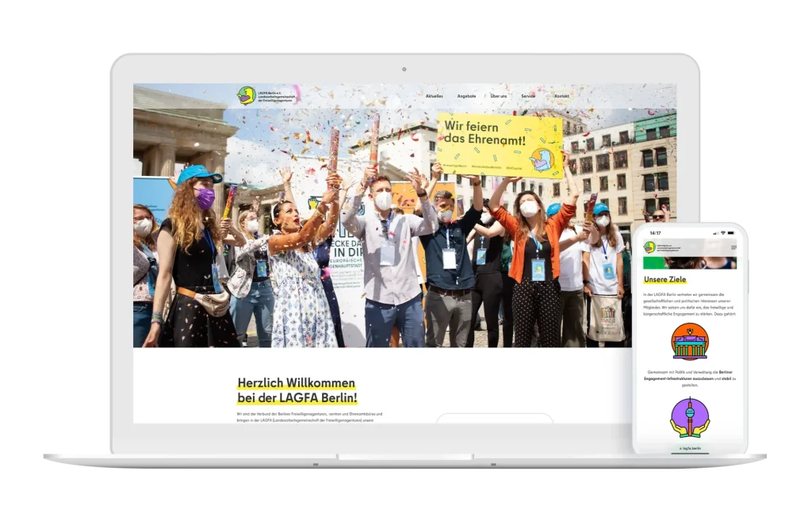This screenshot has height=521, width=812.
Task: Tap the Brandenburg Gate illustration icon
Action: (x=689, y=342)
